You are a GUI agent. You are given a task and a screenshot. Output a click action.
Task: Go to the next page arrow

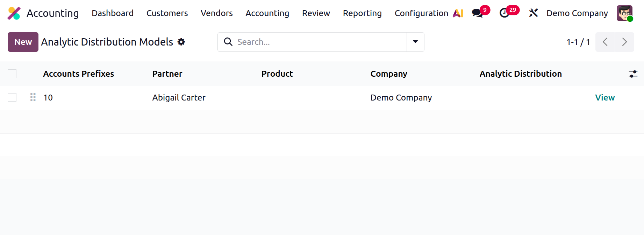point(625,42)
